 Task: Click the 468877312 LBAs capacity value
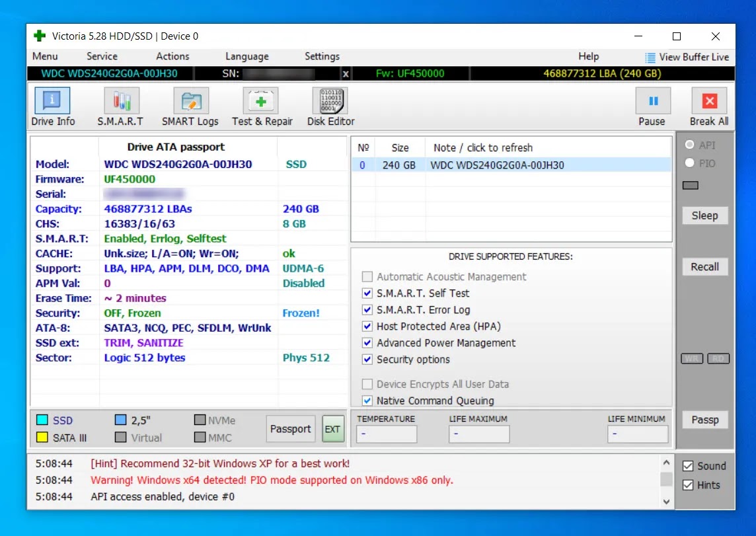[x=148, y=210]
